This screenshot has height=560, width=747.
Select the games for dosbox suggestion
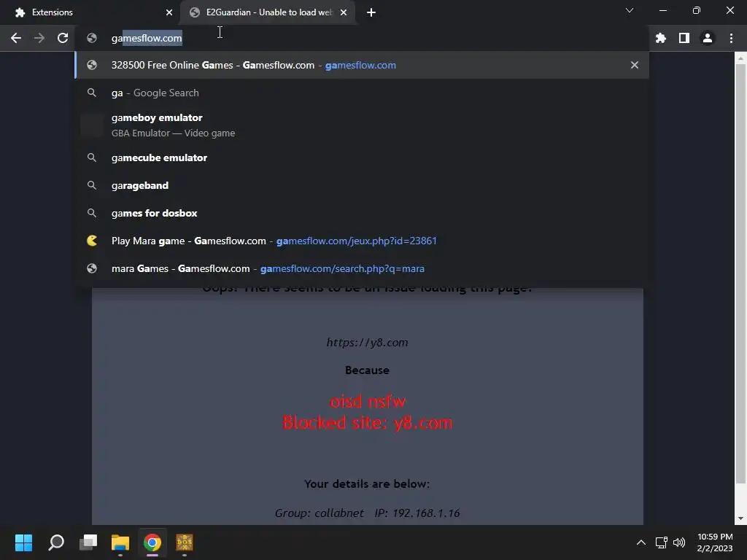click(x=362, y=213)
